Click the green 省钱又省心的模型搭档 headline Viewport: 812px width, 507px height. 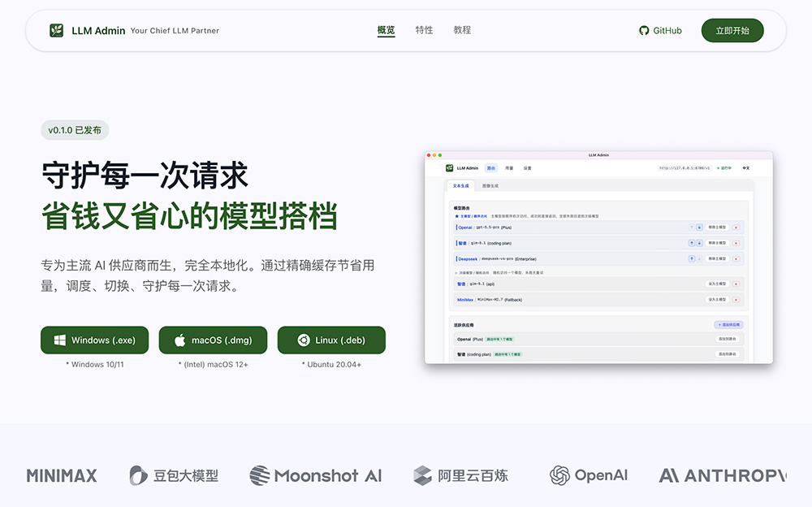(189, 215)
